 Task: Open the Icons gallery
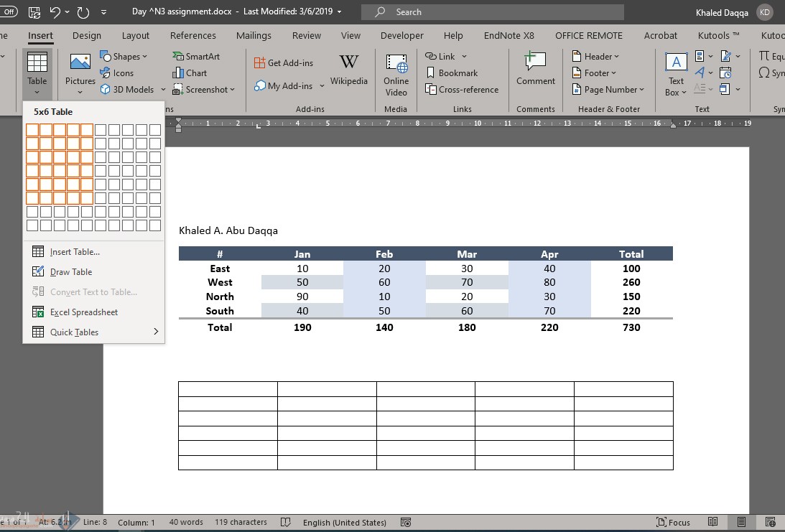tap(116, 73)
